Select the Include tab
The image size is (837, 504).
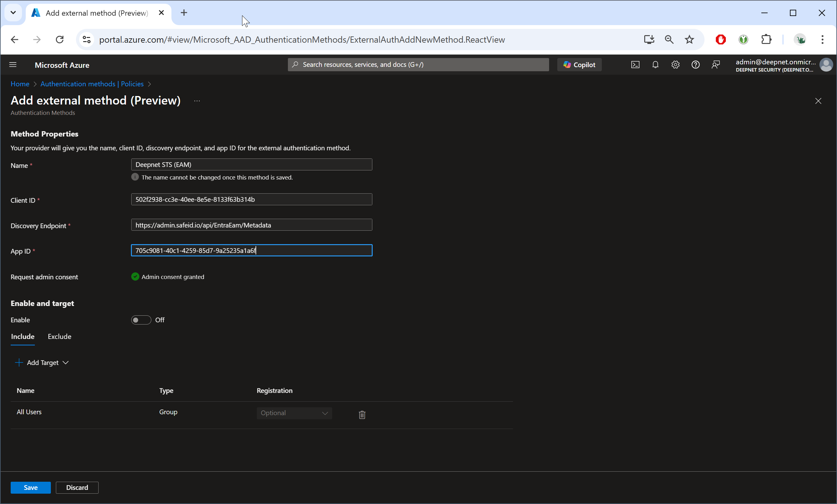23,336
